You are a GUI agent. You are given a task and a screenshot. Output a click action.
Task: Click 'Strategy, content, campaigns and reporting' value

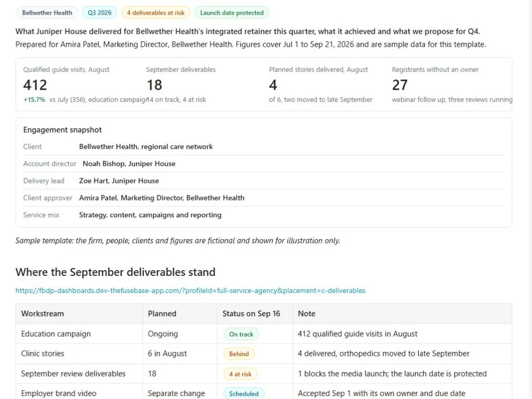point(150,215)
